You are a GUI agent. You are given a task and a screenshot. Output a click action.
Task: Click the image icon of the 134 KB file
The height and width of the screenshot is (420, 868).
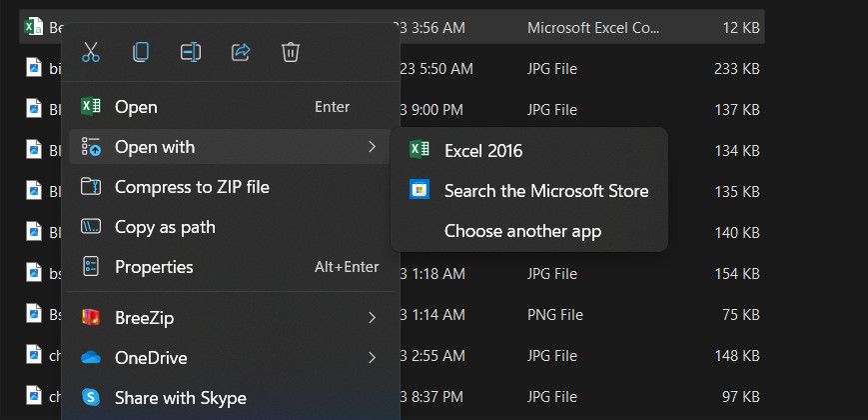34,149
